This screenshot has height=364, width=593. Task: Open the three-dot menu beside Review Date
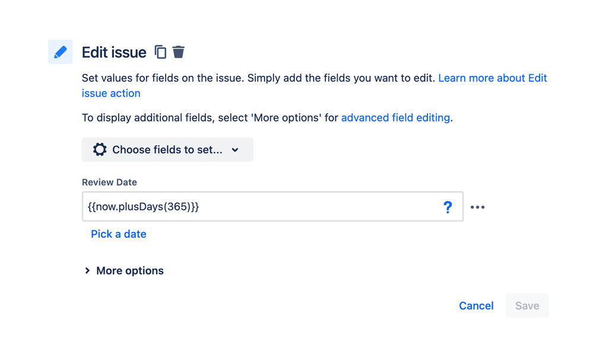tap(477, 207)
